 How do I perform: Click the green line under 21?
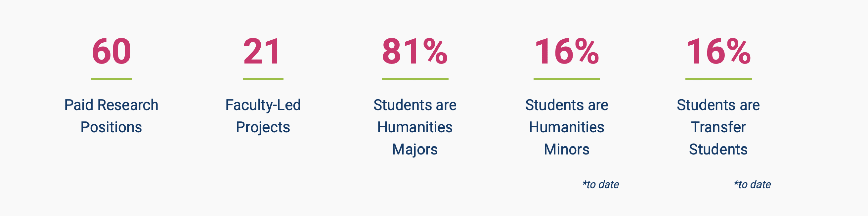263,79
